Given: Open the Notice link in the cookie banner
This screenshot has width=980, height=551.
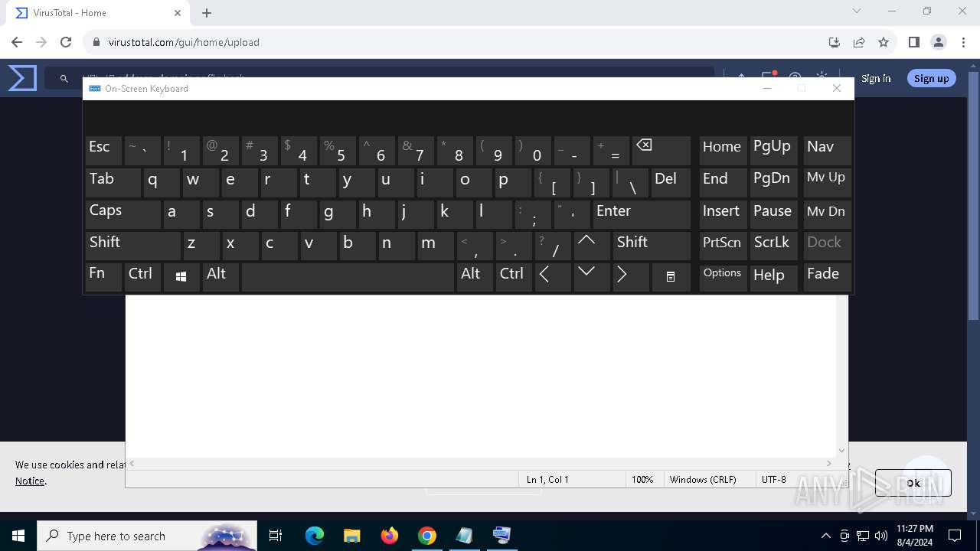Looking at the screenshot, I should [31, 481].
